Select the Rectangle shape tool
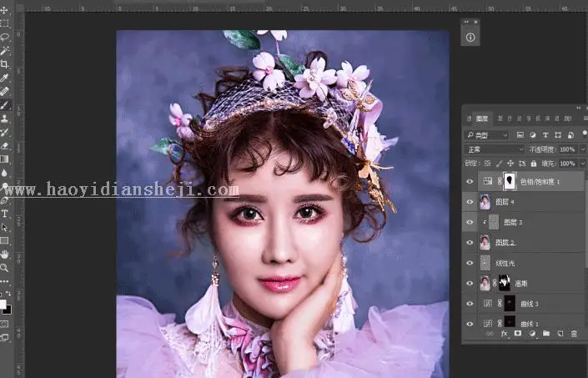The image size is (588, 378). click(x=4, y=240)
